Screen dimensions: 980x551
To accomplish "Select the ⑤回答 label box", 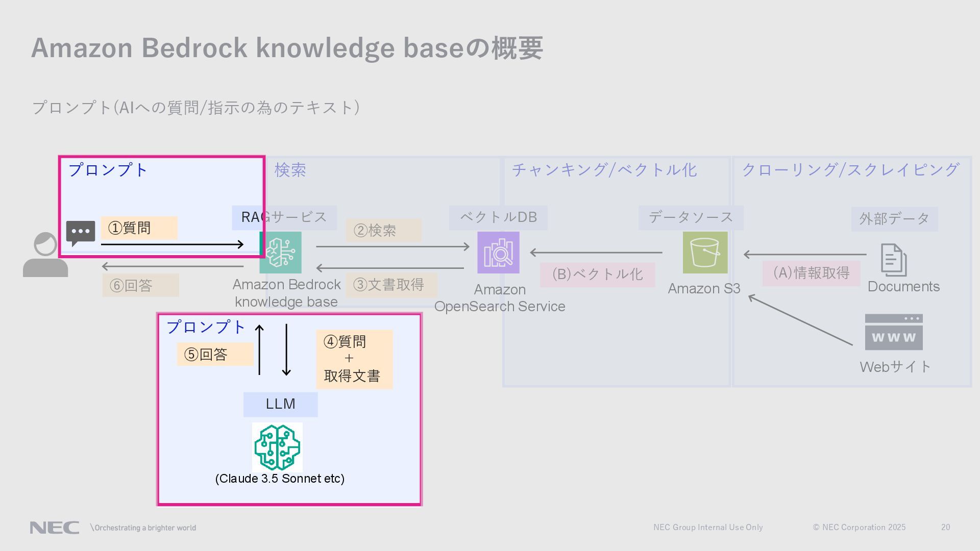I will 215,354.
